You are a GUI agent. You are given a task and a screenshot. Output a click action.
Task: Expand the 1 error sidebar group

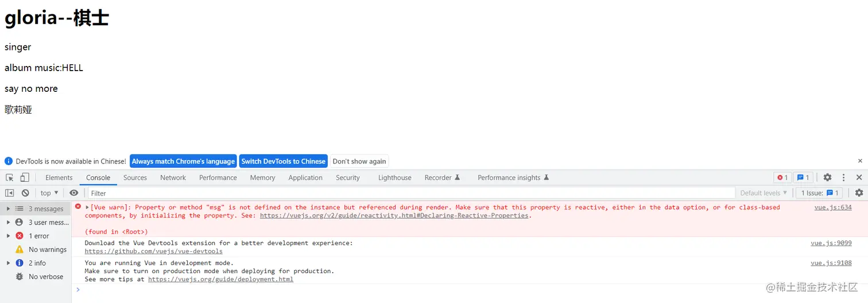(8, 236)
